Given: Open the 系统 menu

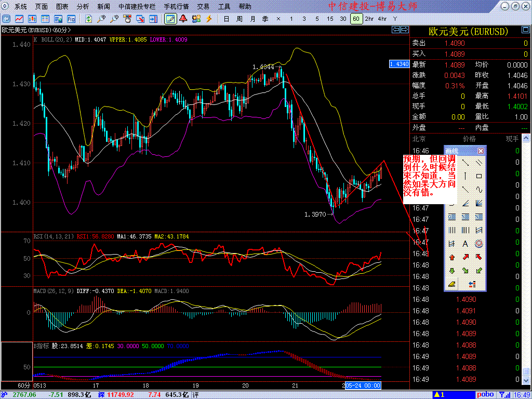Looking at the screenshot, I should [21, 6].
